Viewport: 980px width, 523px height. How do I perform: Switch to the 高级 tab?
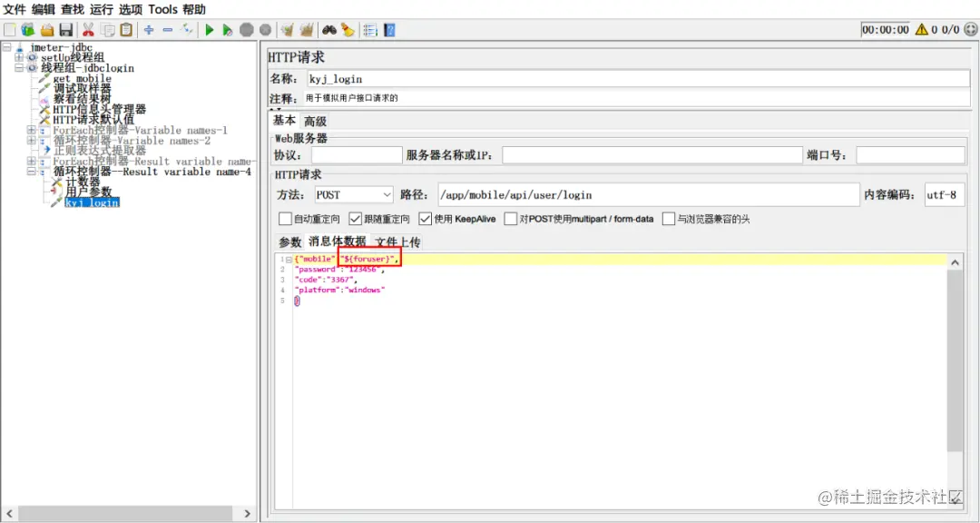pyautogui.click(x=316, y=122)
